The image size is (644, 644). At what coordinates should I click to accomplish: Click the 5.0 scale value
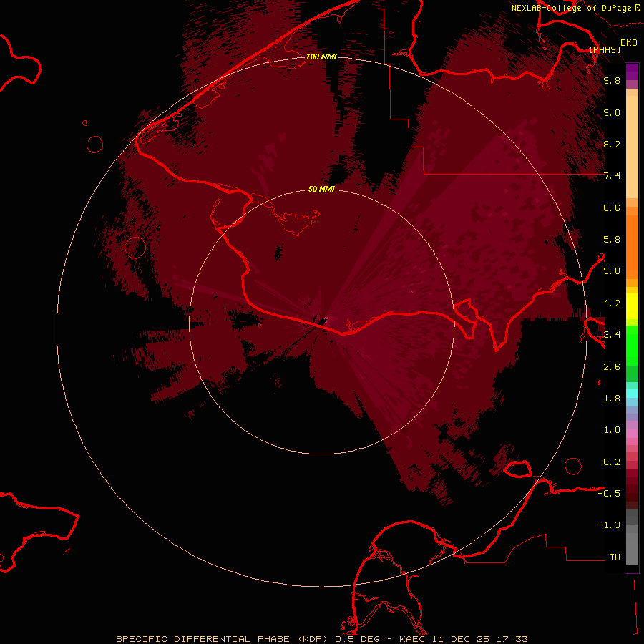pyautogui.click(x=612, y=271)
